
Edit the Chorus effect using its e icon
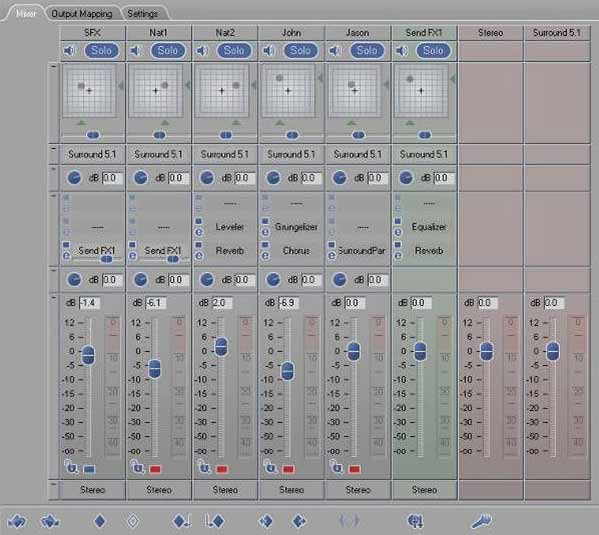(265, 256)
